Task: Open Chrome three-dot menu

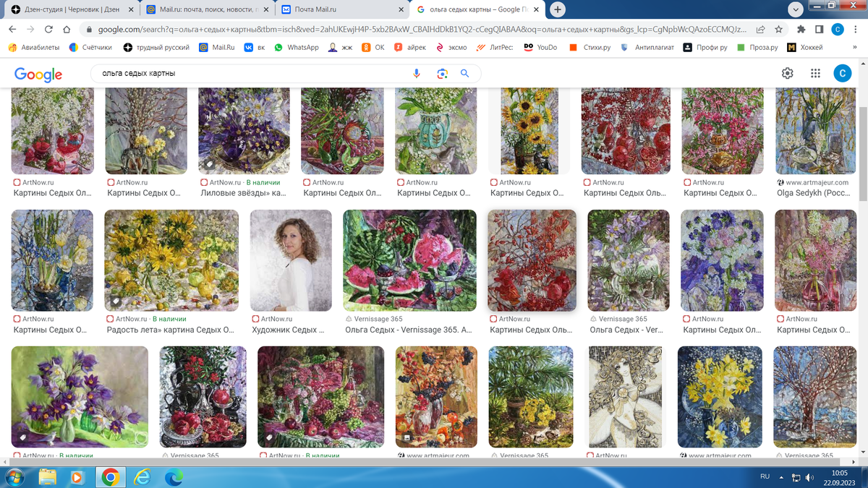Action: (856, 30)
